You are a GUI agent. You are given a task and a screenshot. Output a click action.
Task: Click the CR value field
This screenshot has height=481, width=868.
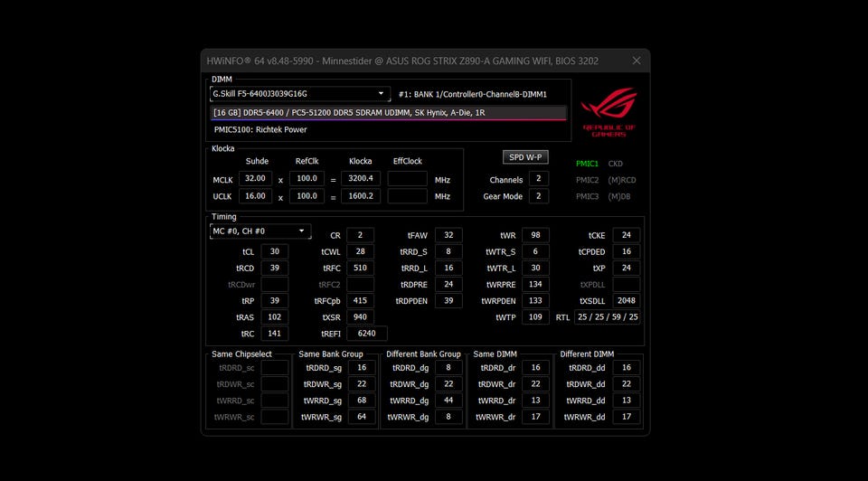click(360, 235)
